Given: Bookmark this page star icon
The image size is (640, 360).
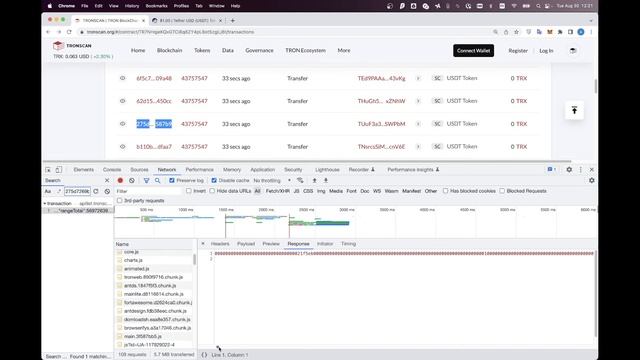Looking at the screenshot, I should click(x=516, y=32).
